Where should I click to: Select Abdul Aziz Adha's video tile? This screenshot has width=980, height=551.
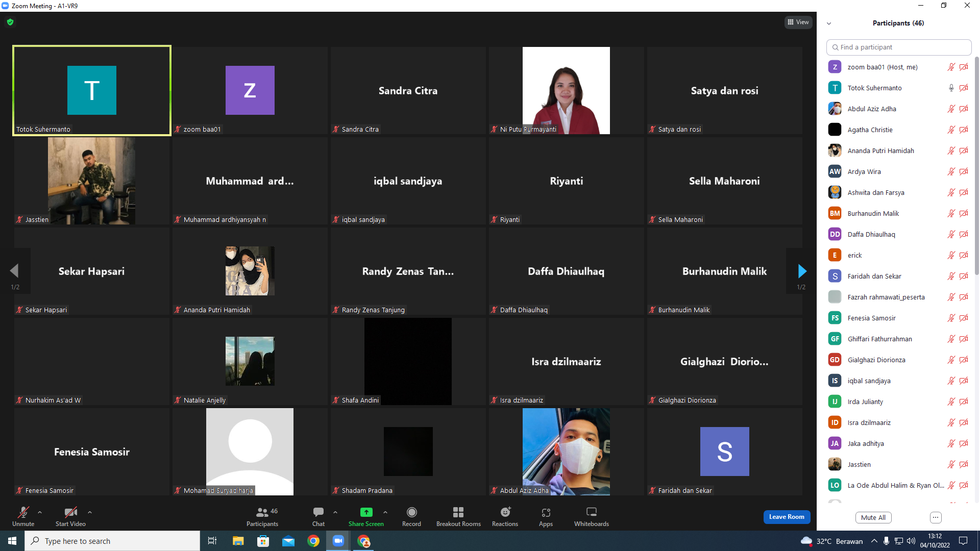(566, 452)
